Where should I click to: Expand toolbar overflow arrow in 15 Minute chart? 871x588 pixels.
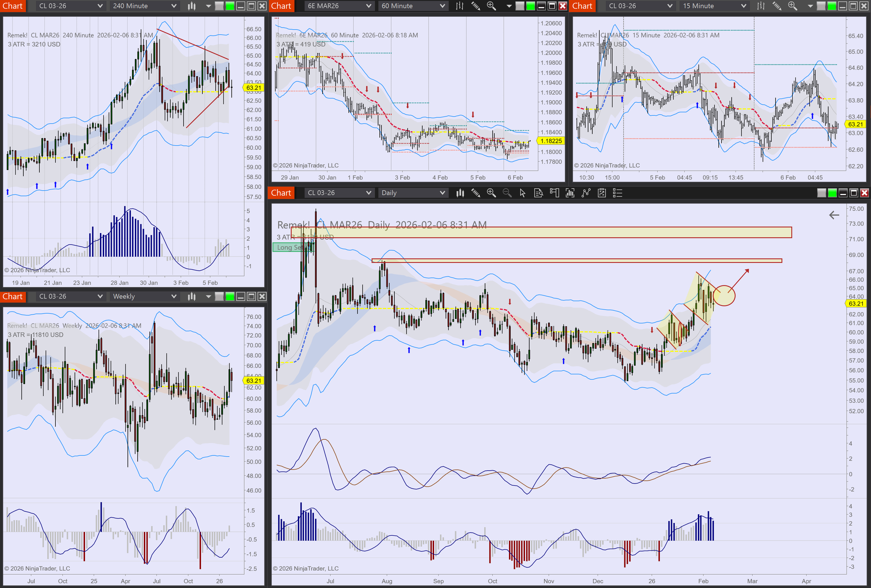point(810,6)
